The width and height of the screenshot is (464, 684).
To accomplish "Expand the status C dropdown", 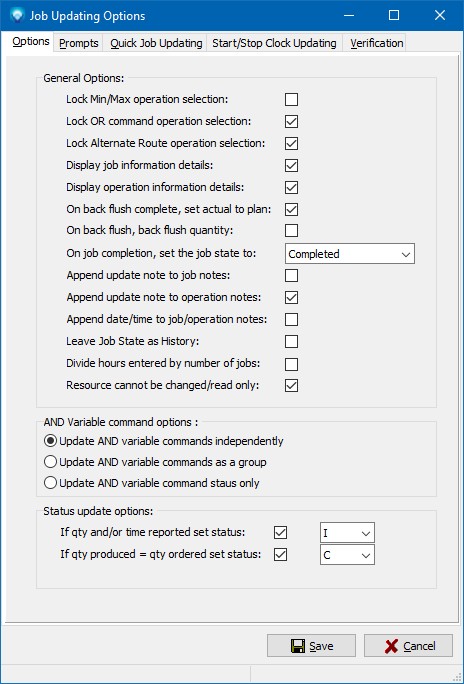I will (347, 555).
